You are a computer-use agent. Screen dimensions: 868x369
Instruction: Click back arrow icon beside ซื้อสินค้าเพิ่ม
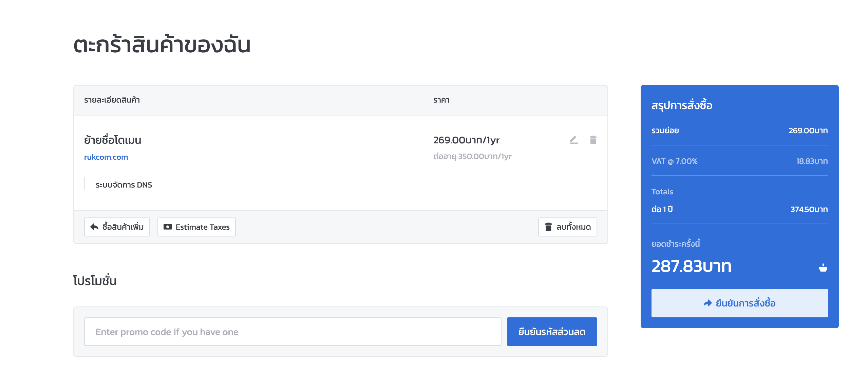(x=94, y=227)
